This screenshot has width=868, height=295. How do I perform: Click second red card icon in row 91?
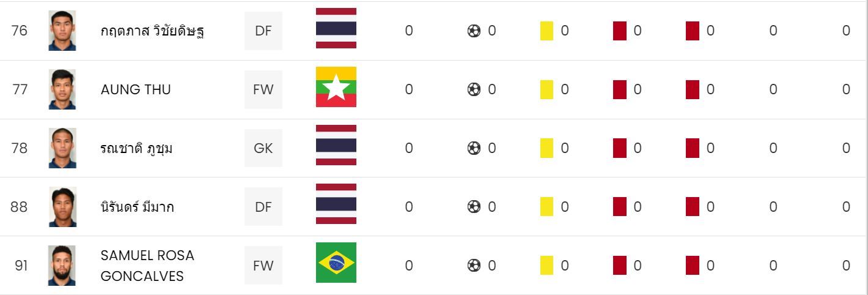pos(692,265)
